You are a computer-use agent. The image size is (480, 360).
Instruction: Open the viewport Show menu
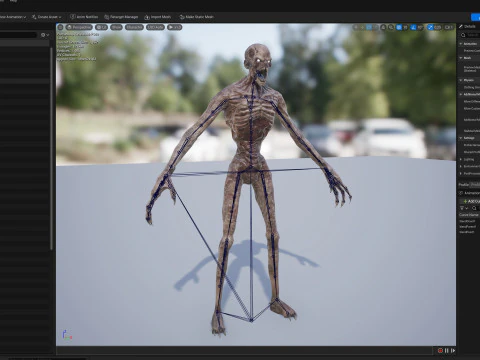(x=116, y=27)
